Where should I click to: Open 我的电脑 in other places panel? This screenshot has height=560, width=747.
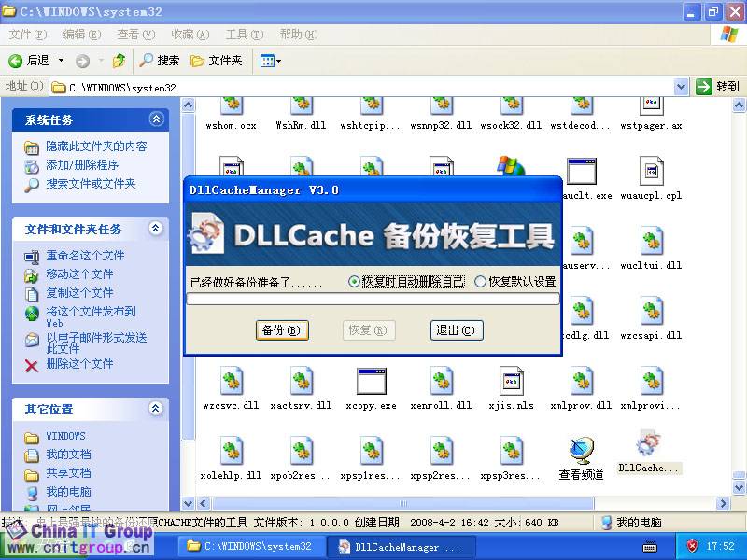pyautogui.click(x=68, y=492)
